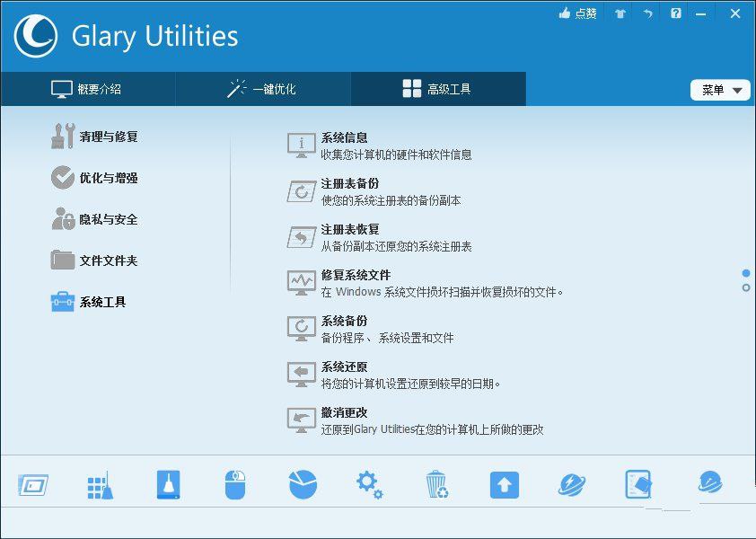This screenshot has width=756, height=539.
Task: Click the lower page indicator dot on right edge
Action: pyautogui.click(x=746, y=288)
